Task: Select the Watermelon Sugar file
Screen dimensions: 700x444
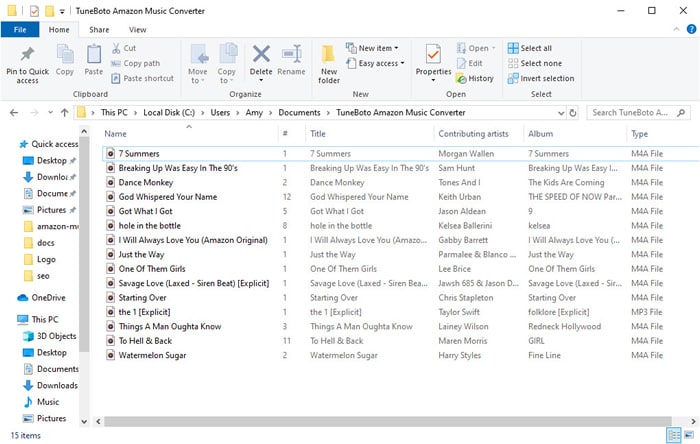Action: click(152, 355)
